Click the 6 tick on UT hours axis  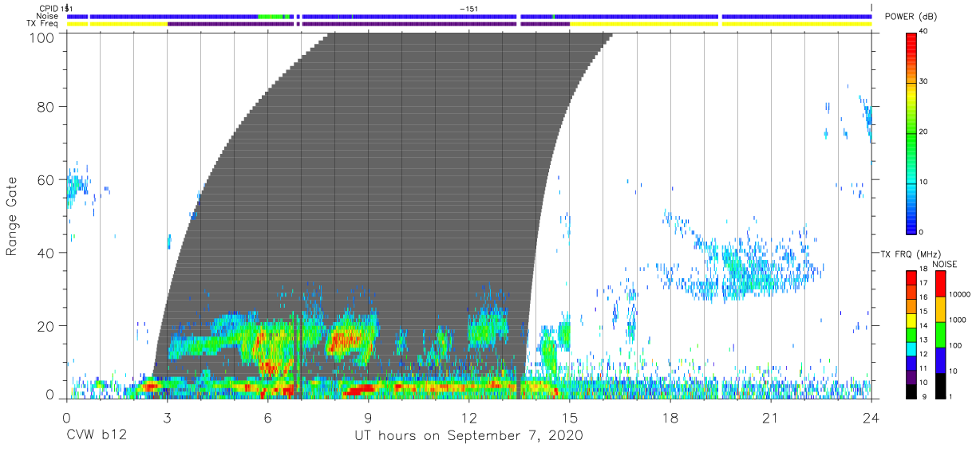267,418
